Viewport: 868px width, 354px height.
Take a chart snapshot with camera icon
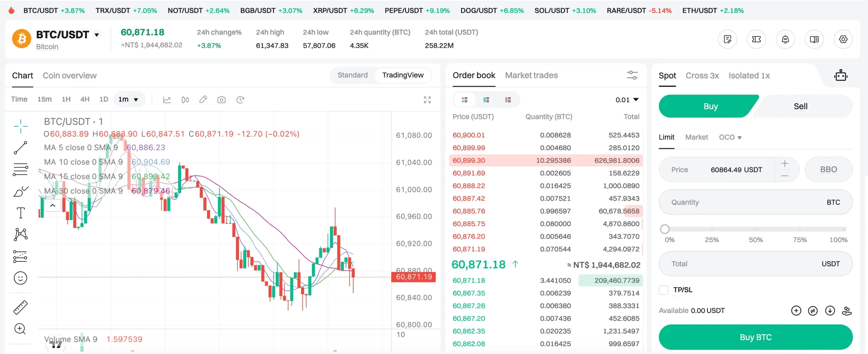[x=221, y=100]
